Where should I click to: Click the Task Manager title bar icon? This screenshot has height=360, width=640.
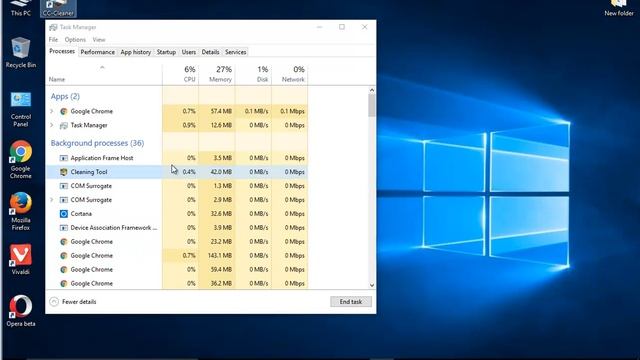(x=53, y=27)
